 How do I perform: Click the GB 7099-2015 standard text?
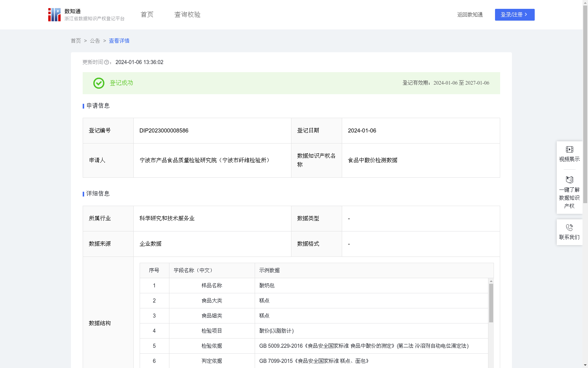click(x=314, y=361)
